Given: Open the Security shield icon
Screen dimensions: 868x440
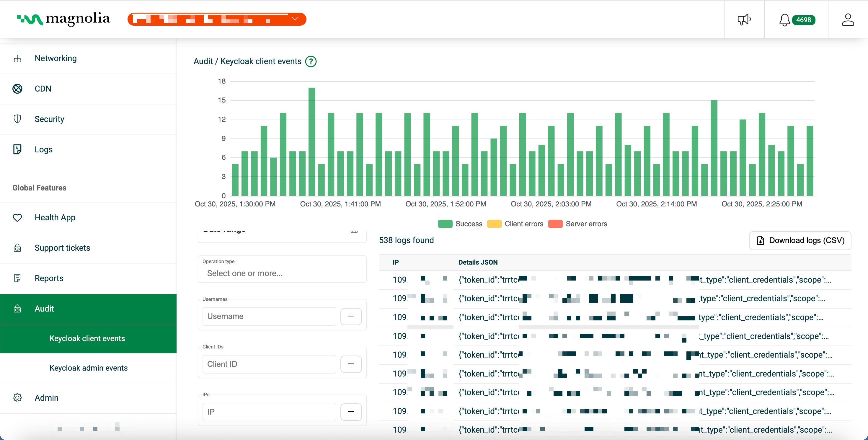Looking at the screenshot, I should coord(17,119).
